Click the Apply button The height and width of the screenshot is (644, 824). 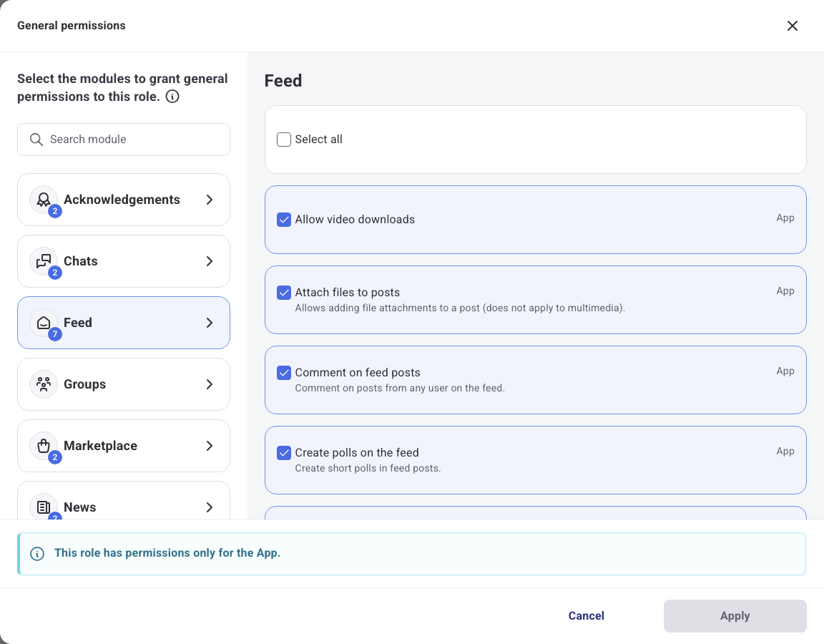pyautogui.click(x=735, y=616)
